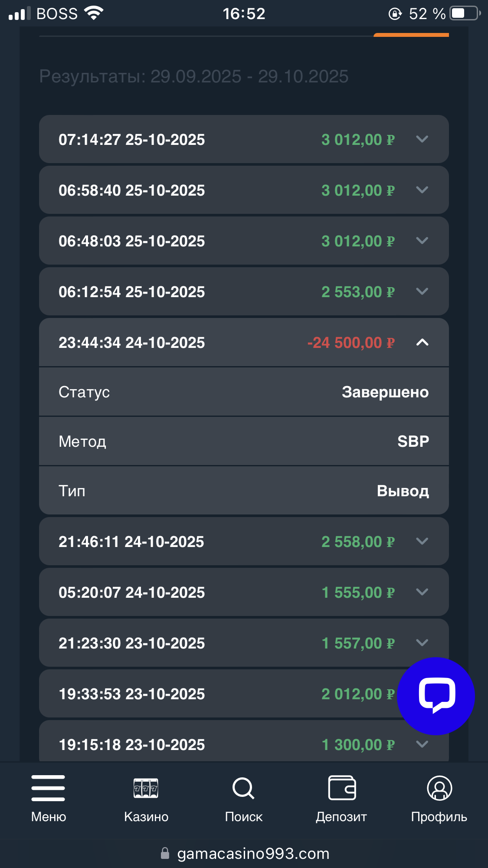Expand the 06:12:54 25-10-2025 transaction chevron
The height and width of the screenshot is (868, 488).
click(x=422, y=292)
